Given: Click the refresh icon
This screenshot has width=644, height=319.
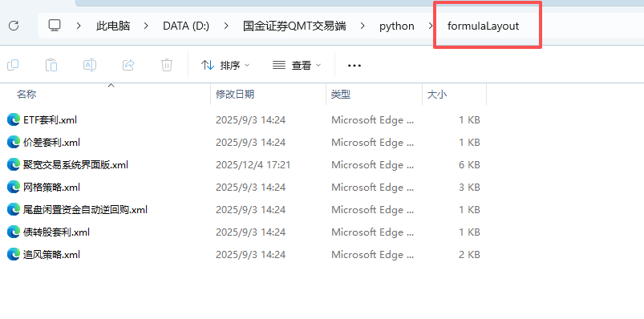Looking at the screenshot, I should click(x=14, y=26).
